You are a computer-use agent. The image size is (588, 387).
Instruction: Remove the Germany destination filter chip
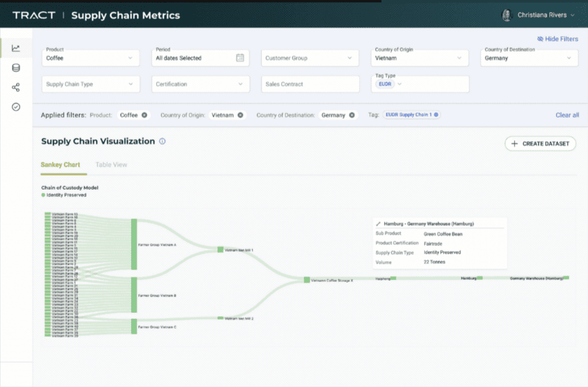point(352,115)
